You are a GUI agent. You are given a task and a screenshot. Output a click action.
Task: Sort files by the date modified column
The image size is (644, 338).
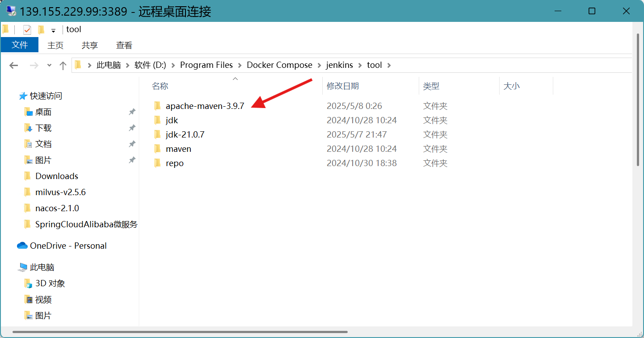coord(343,86)
